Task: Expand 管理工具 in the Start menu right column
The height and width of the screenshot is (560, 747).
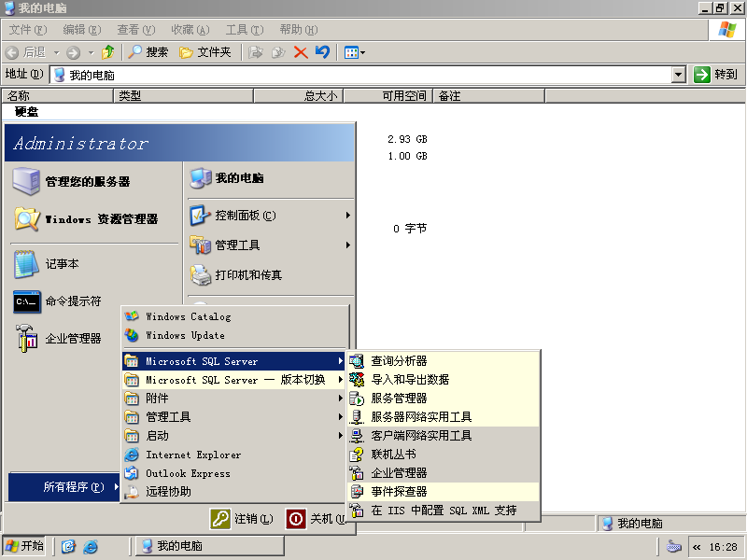Action: [x=270, y=245]
